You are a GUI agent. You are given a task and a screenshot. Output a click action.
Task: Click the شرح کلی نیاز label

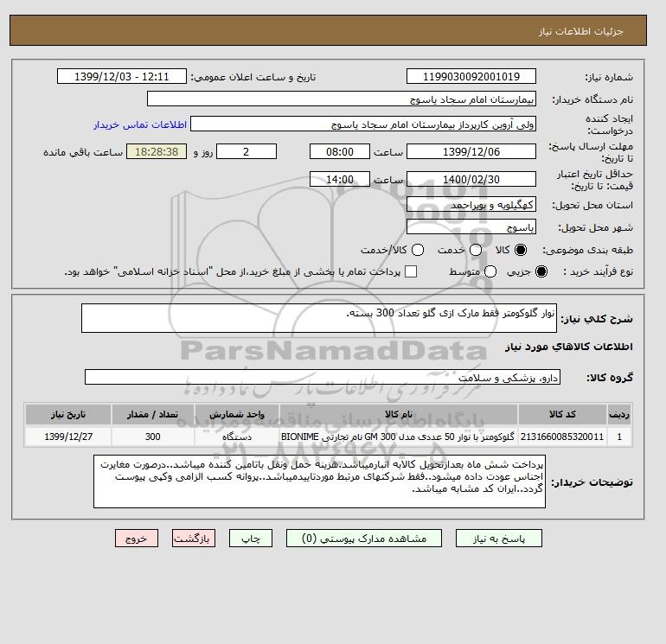(597, 319)
